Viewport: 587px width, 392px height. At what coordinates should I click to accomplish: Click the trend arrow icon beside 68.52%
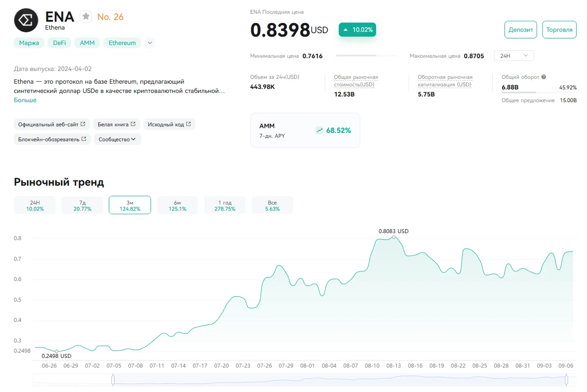pyautogui.click(x=320, y=130)
